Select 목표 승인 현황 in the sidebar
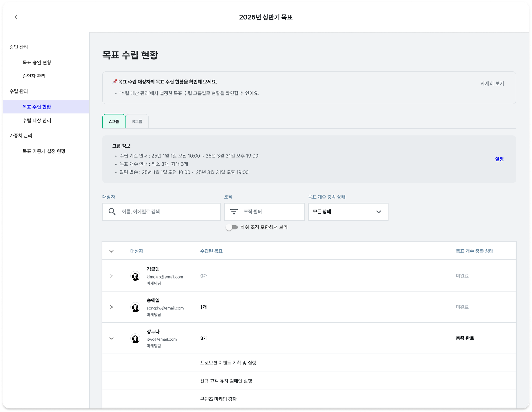Viewport: 532px width, 412px height. coord(37,62)
